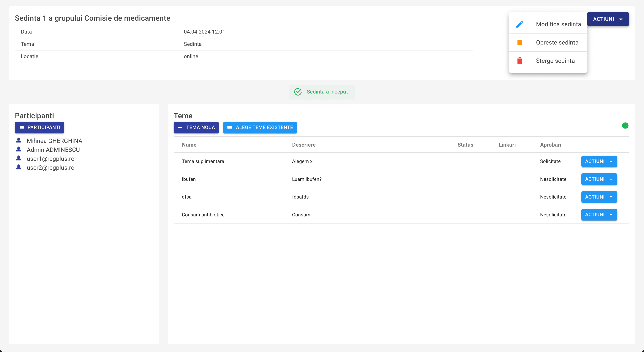644x352 pixels.
Task: Click the blue pencil edit icon
Action: click(520, 24)
